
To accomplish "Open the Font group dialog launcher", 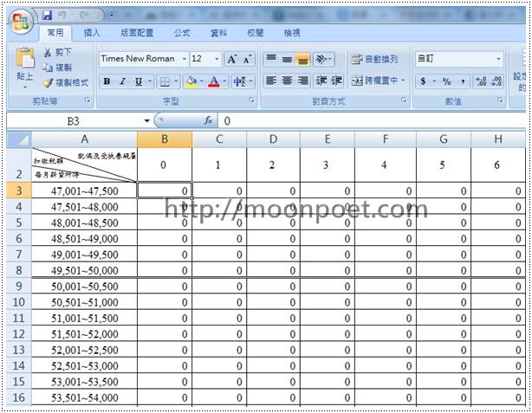I will [x=252, y=100].
